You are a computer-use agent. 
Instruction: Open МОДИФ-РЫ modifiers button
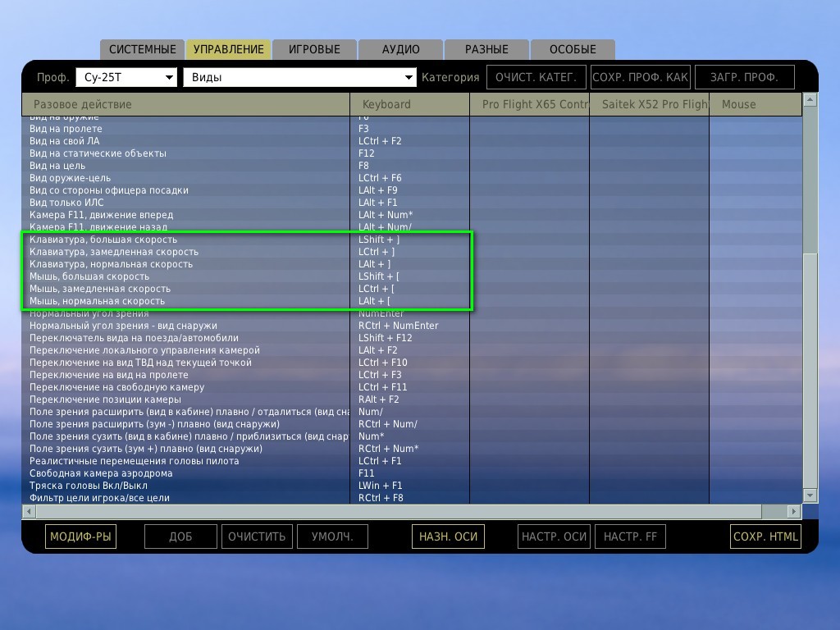click(x=80, y=536)
